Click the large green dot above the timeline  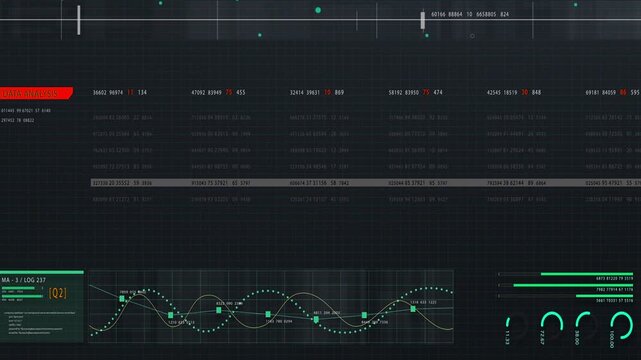point(318,10)
